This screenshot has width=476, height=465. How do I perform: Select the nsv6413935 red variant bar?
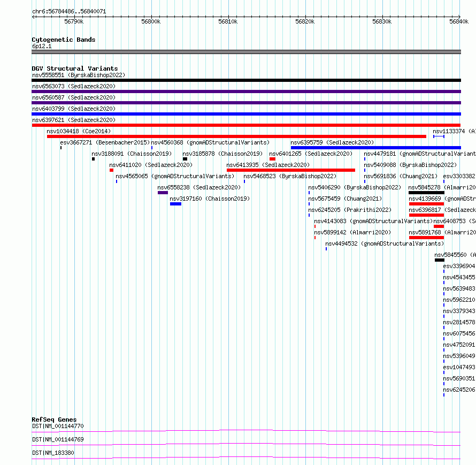291,170
